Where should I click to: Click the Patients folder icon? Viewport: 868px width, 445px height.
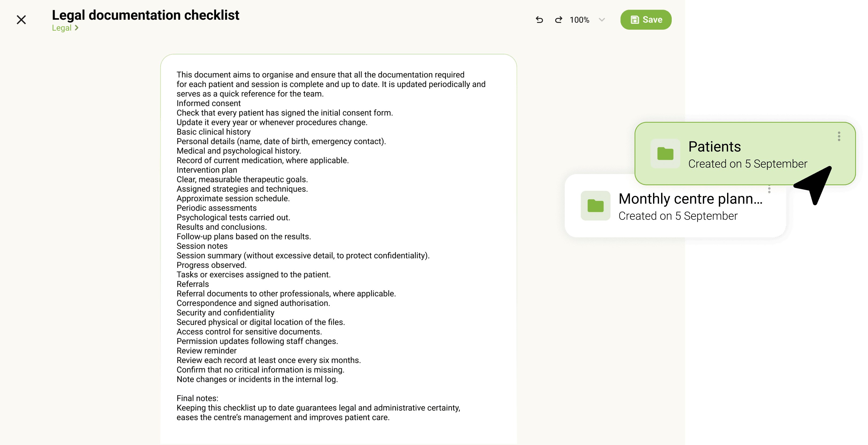(x=665, y=154)
